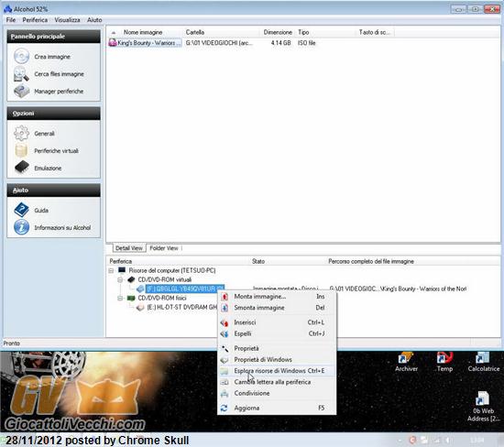Open the Periferica menu
This screenshot has height=447, width=504.
pos(35,20)
